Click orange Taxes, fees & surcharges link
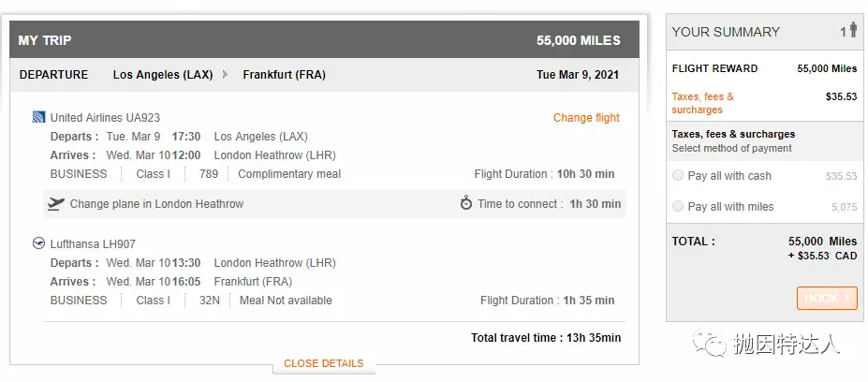 [703, 103]
